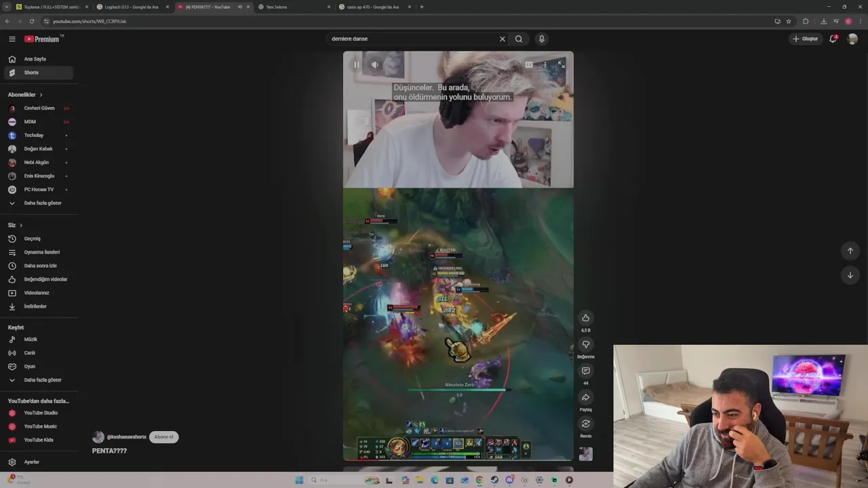The width and height of the screenshot is (868, 488).
Task: Go to next Short with down arrow
Action: (x=850, y=275)
